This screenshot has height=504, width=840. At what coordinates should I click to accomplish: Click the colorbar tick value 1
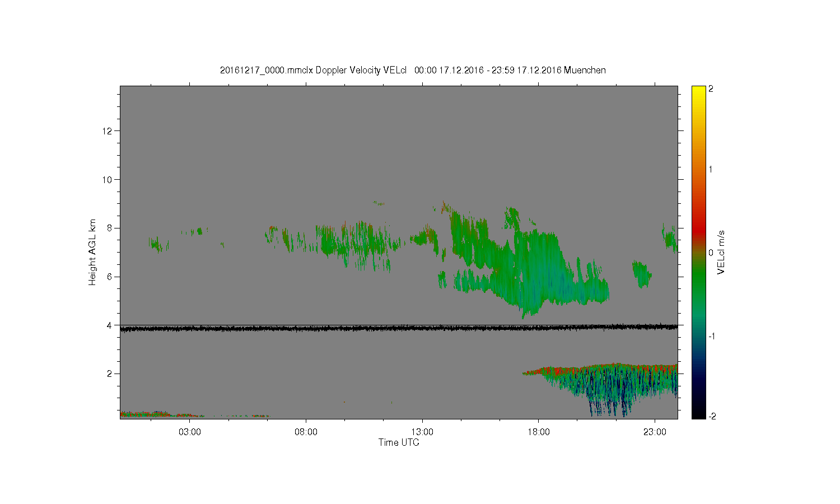(711, 169)
